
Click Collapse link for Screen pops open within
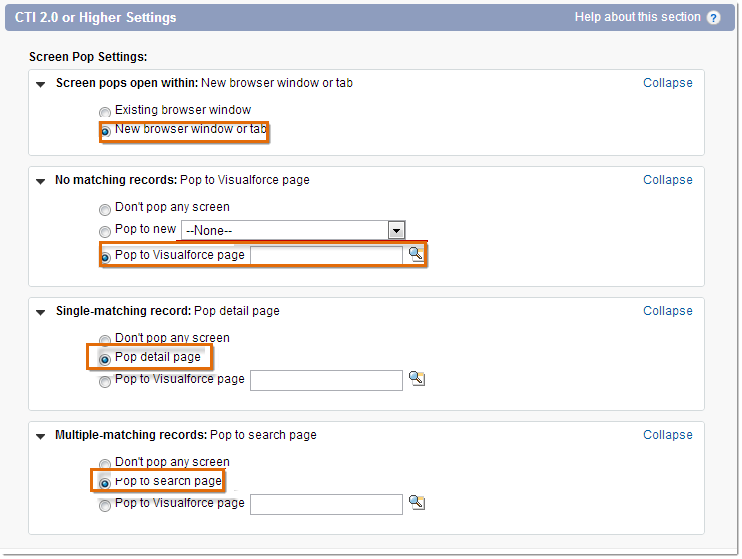pyautogui.click(x=667, y=83)
